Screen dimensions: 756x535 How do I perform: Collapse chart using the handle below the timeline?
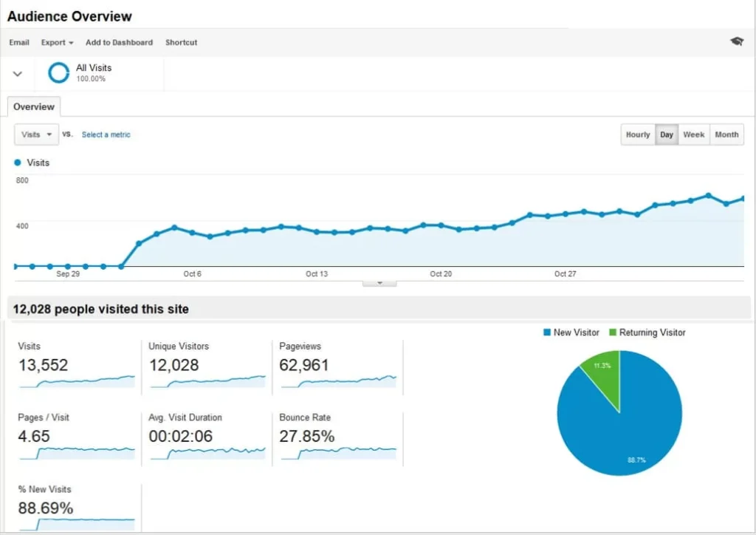pos(379,283)
